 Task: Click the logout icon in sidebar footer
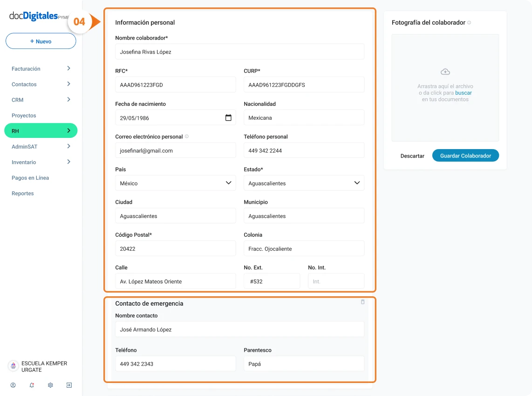coord(69,385)
